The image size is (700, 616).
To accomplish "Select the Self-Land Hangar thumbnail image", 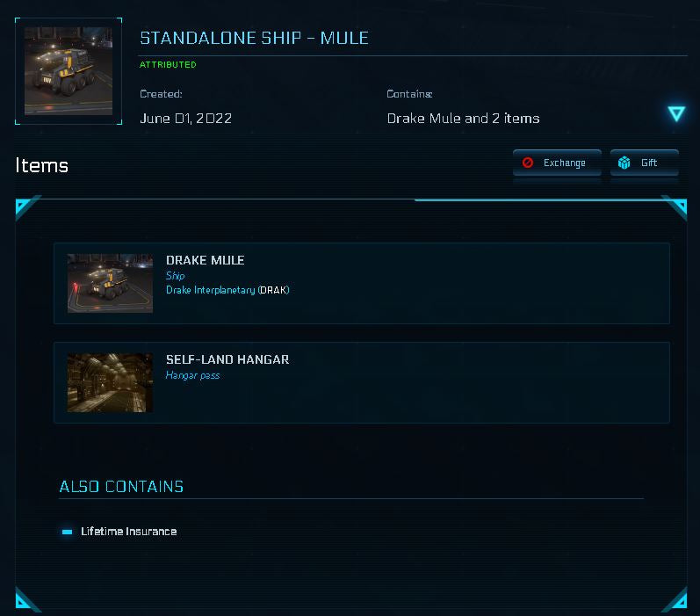I will click(x=110, y=383).
